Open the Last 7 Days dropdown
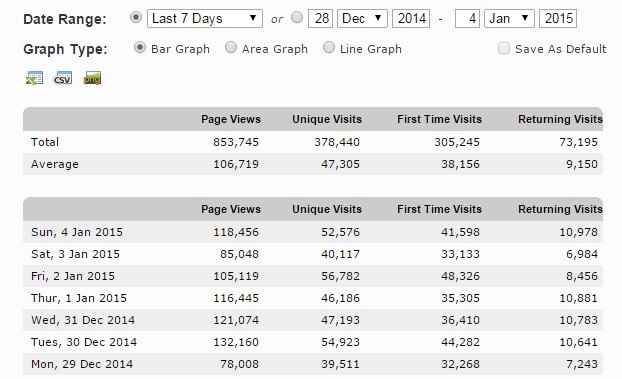Viewport: 622px width, 379px height. click(x=205, y=19)
